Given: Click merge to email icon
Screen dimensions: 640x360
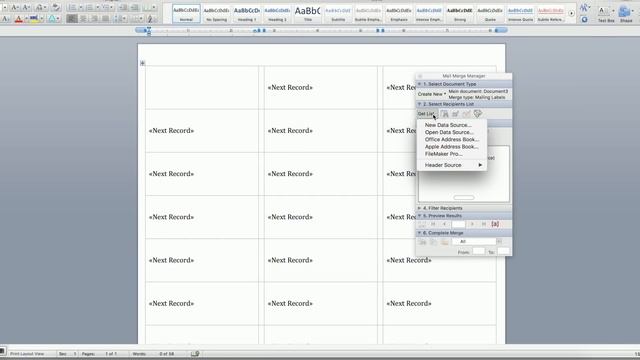Looking at the screenshot, I should (444, 242).
